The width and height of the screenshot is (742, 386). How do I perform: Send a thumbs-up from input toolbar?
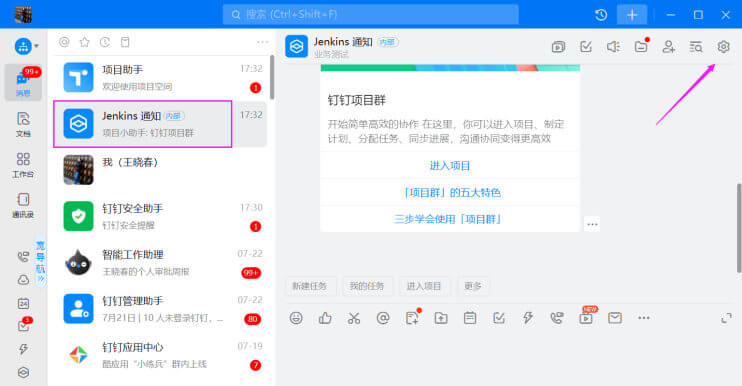325,318
